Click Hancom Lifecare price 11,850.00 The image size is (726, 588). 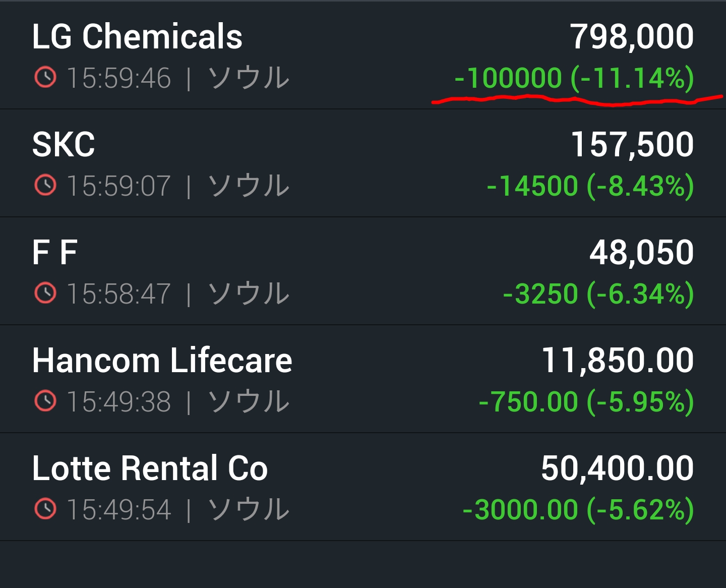617,361
